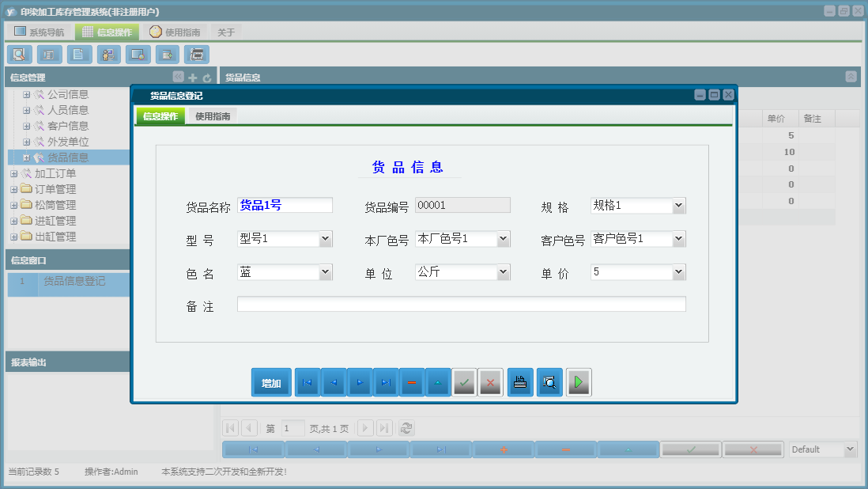The height and width of the screenshot is (489, 868).
Task: Click the 单价 cell showing 10
Action: click(x=779, y=152)
